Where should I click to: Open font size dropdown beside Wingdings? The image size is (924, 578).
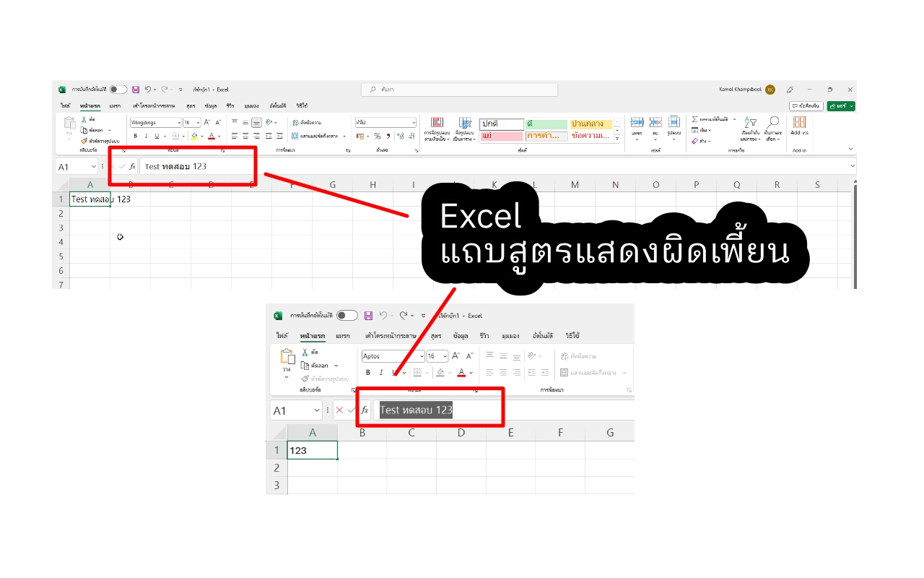199,122
